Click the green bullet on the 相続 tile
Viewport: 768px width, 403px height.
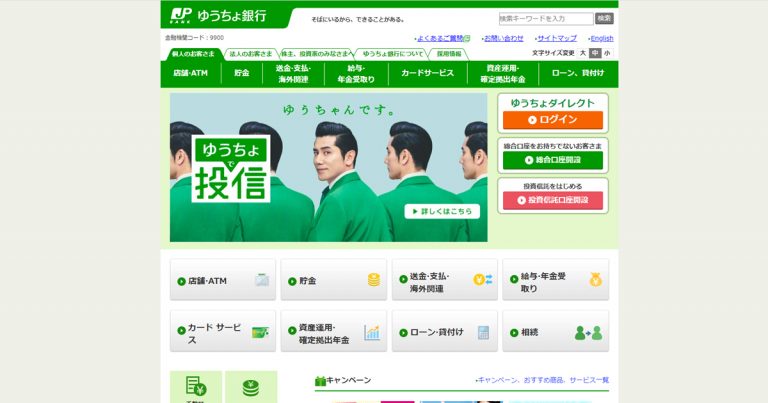point(514,333)
